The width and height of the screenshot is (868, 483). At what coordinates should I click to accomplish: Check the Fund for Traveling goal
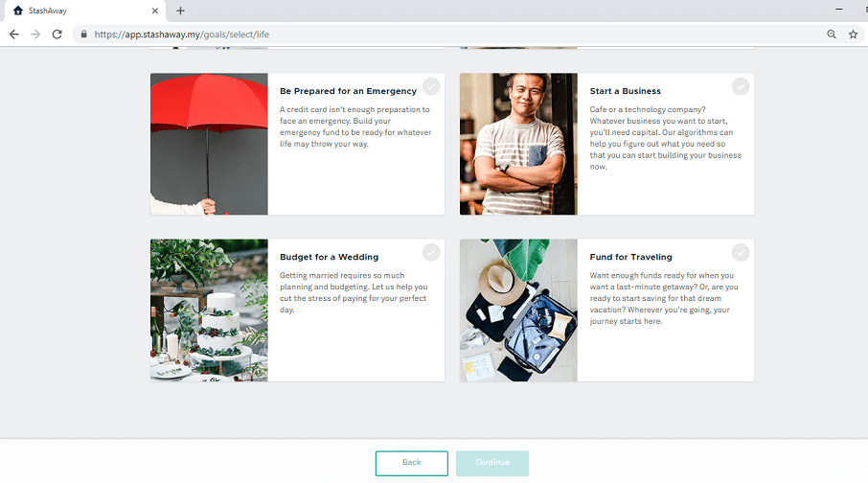click(x=741, y=252)
